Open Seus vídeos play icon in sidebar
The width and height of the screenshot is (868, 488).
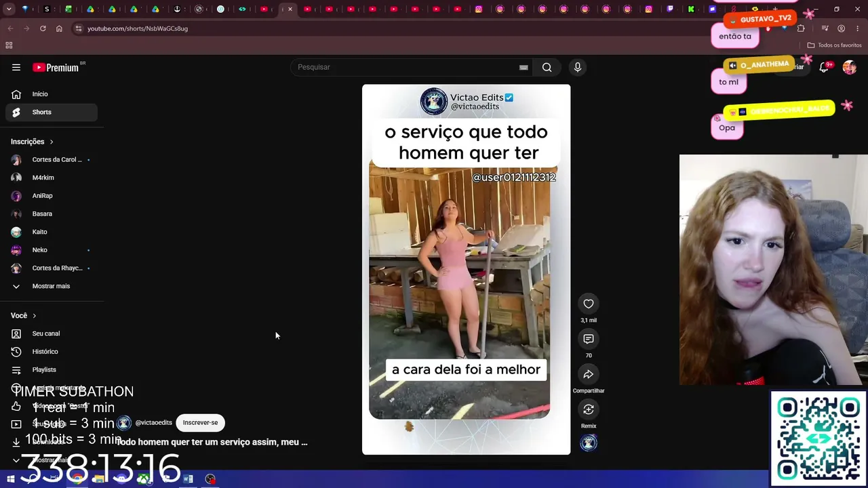tap(16, 424)
